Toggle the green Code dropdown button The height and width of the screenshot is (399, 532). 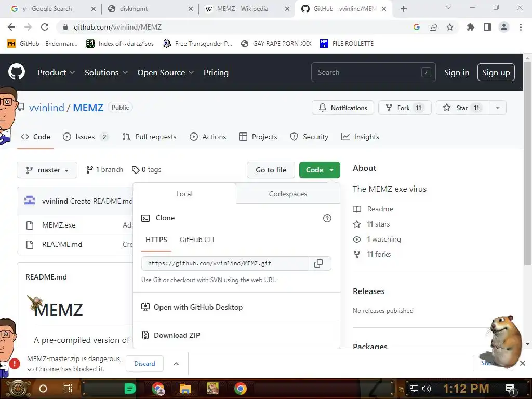[320, 170]
